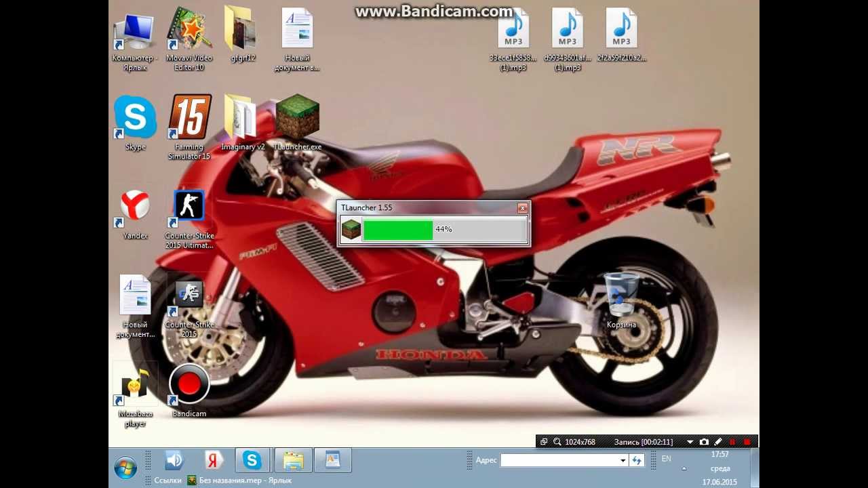The image size is (868, 488).
Task: Open Без названия.mep - Ярлык link
Action: pos(239,480)
